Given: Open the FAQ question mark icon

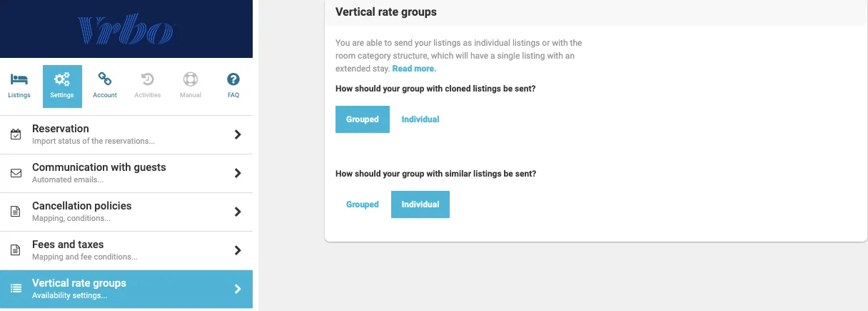Looking at the screenshot, I should tap(233, 79).
